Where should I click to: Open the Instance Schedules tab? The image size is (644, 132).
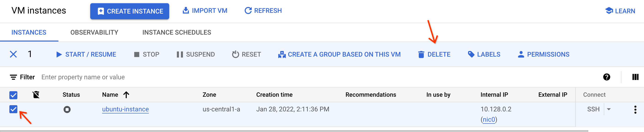pyautogui.click(x=177, y=32)
